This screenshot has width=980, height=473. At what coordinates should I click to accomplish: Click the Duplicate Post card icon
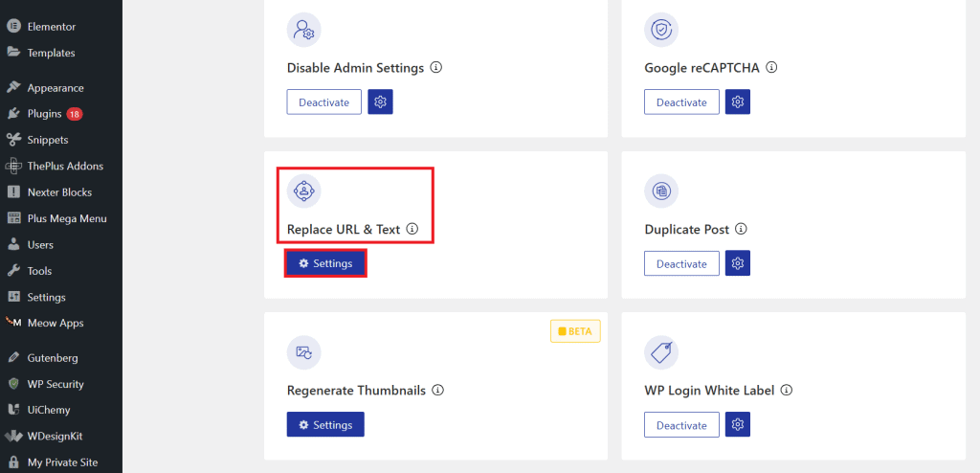(661, 191)
